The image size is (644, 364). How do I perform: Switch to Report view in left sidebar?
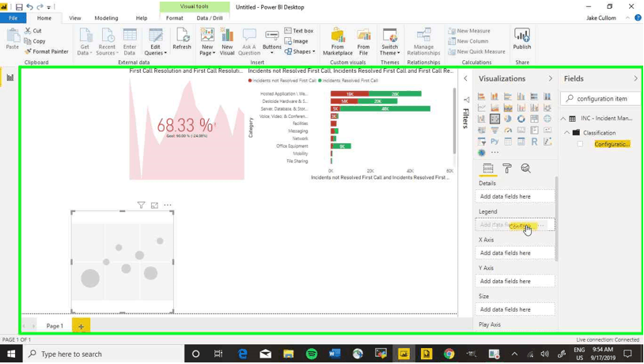click(x=9, y=78)
